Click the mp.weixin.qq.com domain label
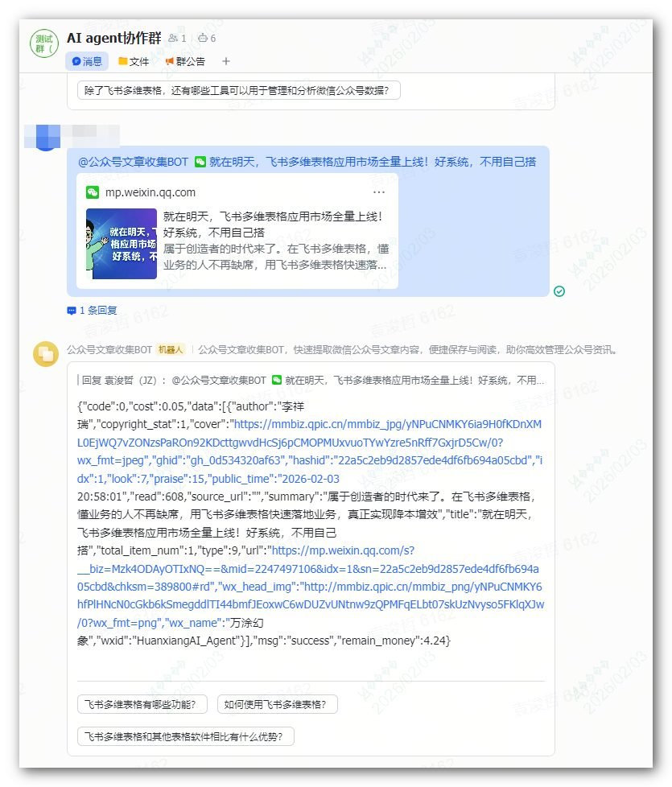This screenshot has width=672, height=787. (150, 192)
